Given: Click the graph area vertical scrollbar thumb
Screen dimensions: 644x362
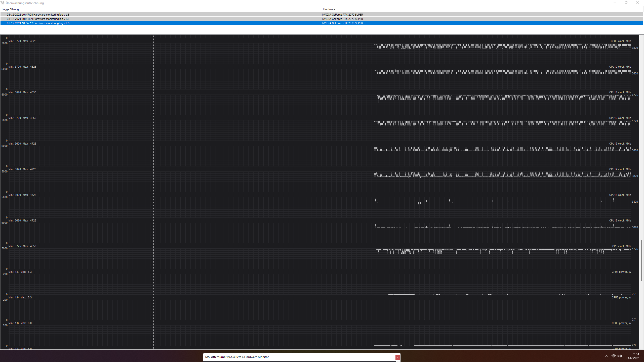Looking at the screenshot, I should (641, 260).
